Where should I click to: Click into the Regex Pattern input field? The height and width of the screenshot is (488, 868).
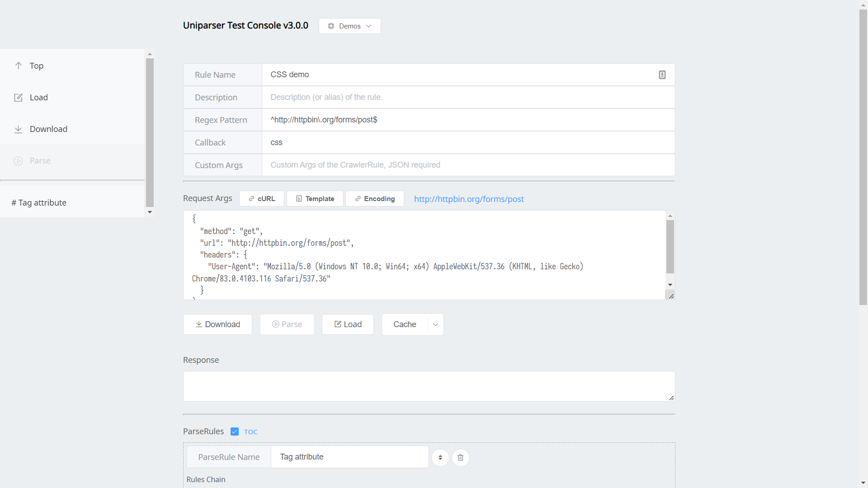pyautogui.click(x=468, y=120)
